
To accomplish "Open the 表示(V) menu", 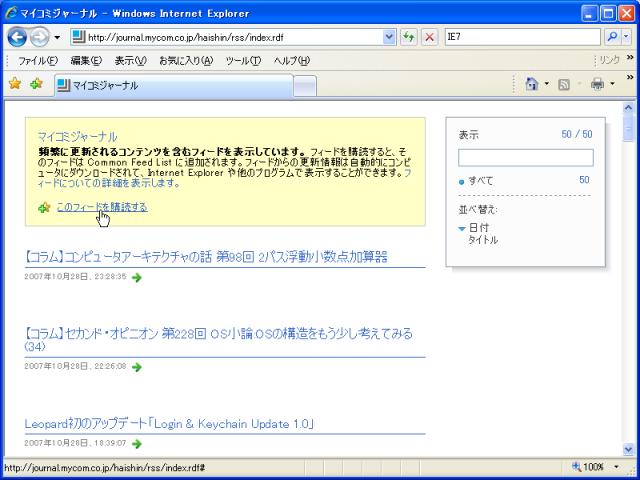I will (x=130, y=61).
